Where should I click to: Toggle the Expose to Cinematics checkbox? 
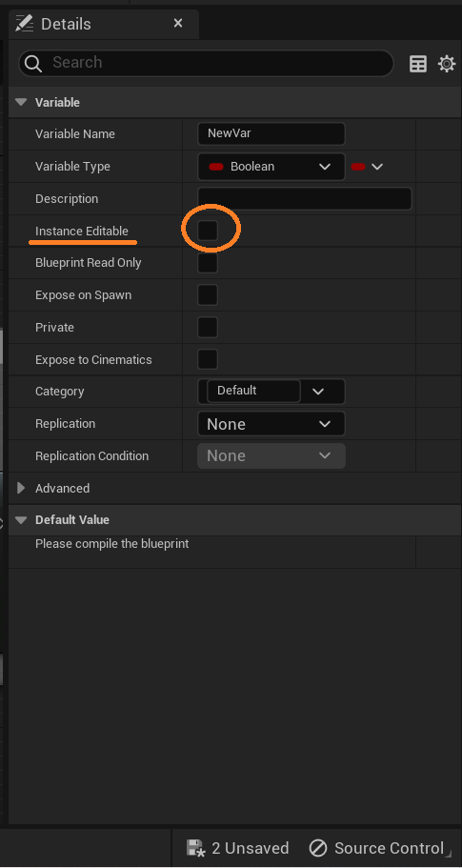pos(208,359)
